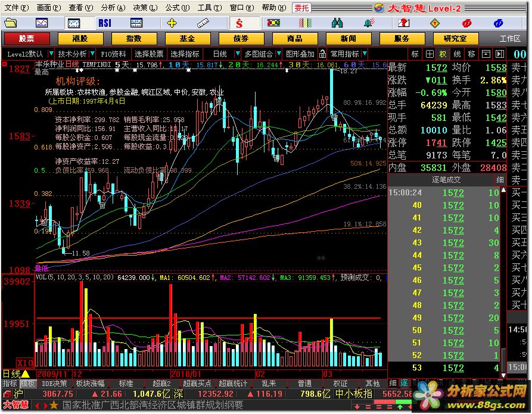Open dropdown arrow next to 技术分析
This screenshot has height=414, width=532.
[x=92, y=54]
